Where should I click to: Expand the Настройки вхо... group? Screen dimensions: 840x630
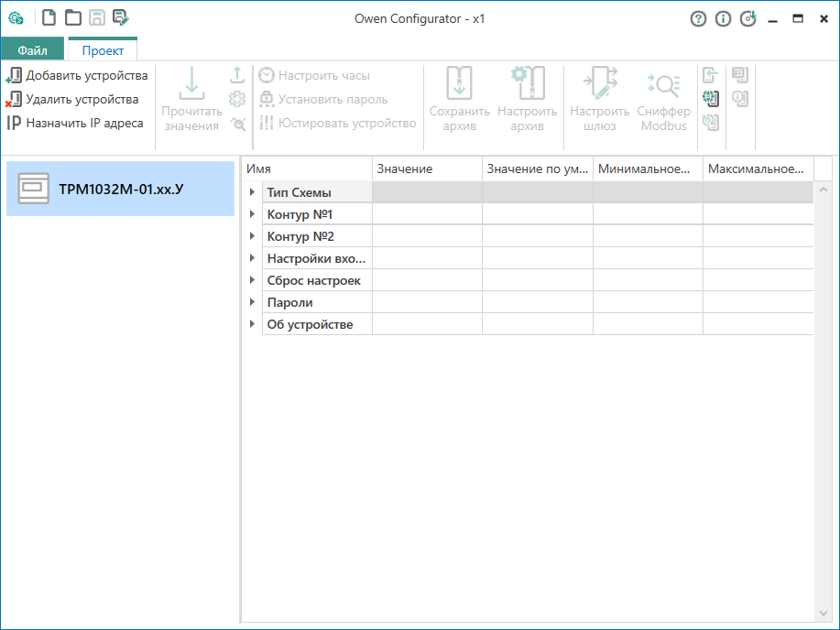pos(252,258)
